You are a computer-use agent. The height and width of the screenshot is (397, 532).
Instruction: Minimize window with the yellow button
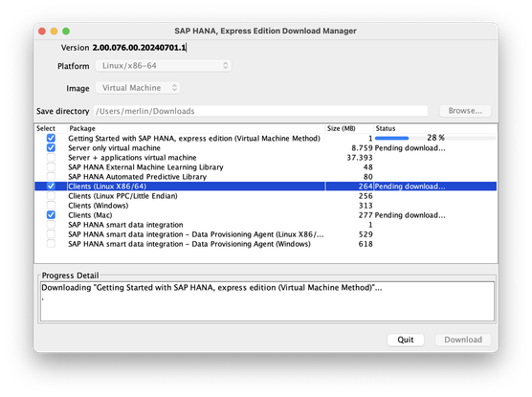point(54,32)
